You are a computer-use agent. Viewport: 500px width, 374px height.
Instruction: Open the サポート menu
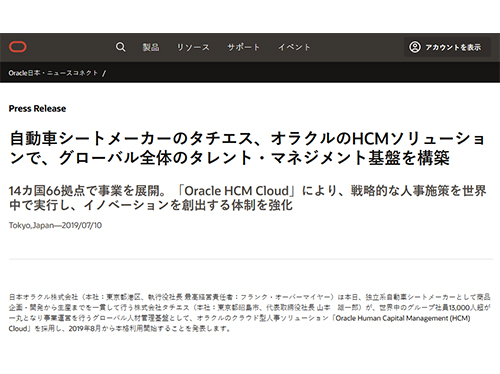click(243, 47)
